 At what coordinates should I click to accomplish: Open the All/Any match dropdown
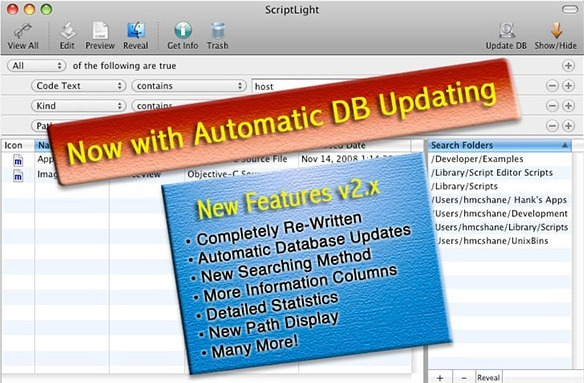click(36, 66)
